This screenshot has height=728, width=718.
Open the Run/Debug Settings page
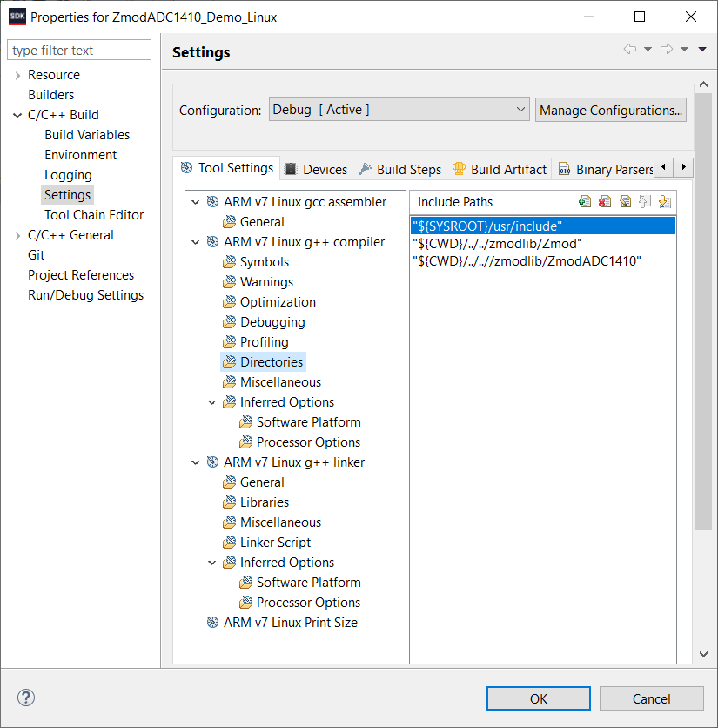[86, 294]
